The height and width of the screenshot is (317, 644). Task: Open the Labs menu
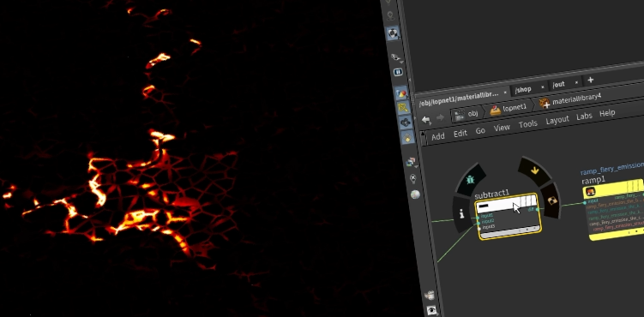(584, 117)
